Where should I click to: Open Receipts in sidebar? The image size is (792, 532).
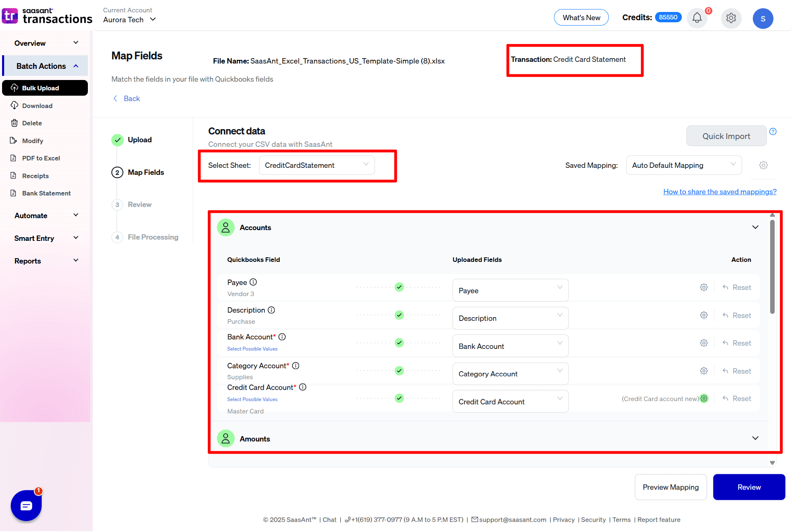pyautogui.click(x=35, y=176)
